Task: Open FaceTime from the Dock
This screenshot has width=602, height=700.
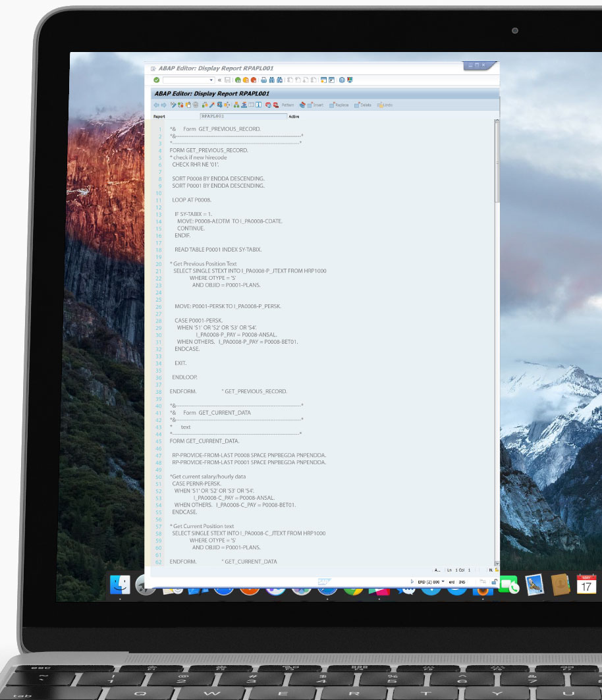Action: coord(508,584)
